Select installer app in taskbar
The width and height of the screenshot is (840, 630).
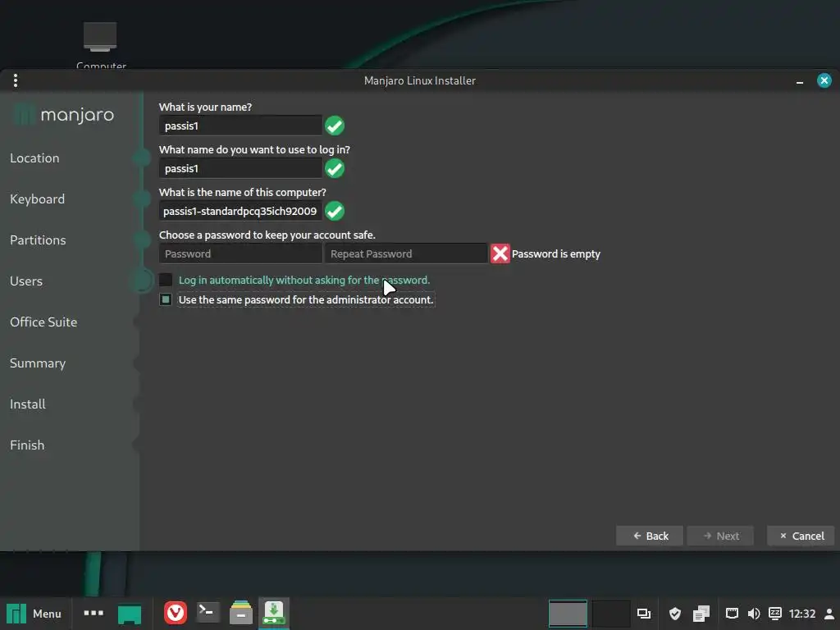click(274, 613)
